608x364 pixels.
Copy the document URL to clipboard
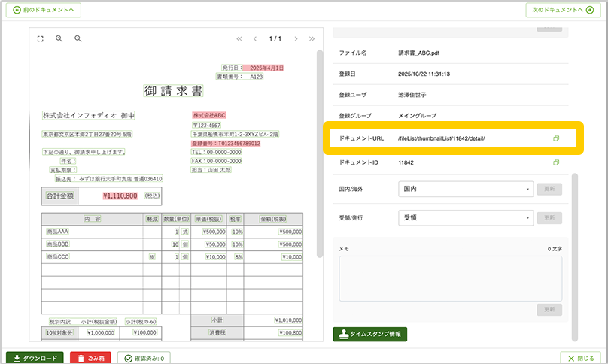(556, 138)
